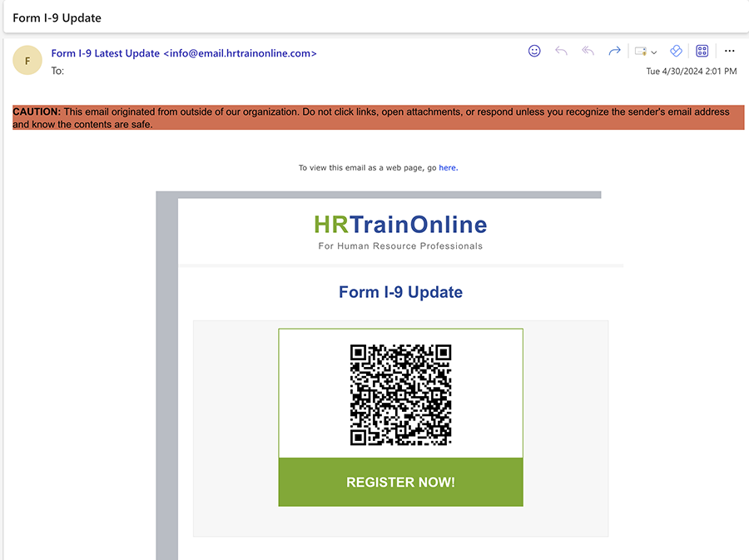Open the More actions ellipsis menu
This screenshot has height=560, width=749.
click(730, 51)
